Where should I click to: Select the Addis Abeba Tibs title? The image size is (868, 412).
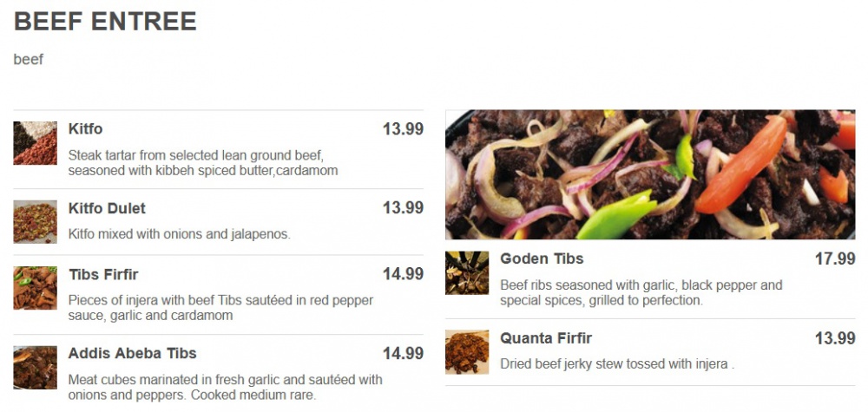[132, 353]
